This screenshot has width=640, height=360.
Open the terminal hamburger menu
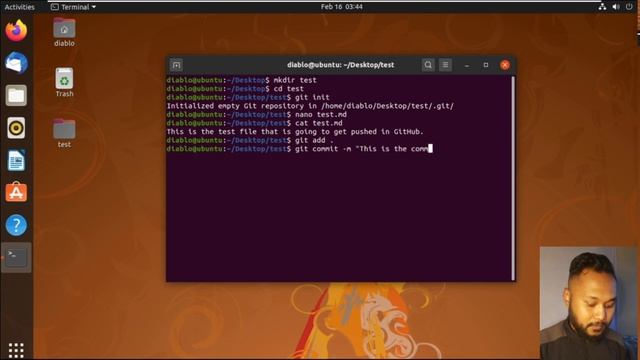445,65
